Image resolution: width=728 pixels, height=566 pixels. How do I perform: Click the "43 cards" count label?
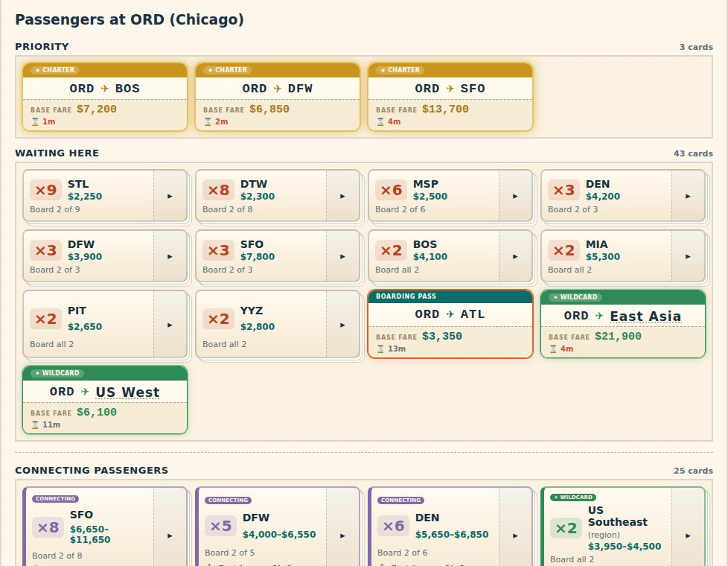tap(693, 153)
